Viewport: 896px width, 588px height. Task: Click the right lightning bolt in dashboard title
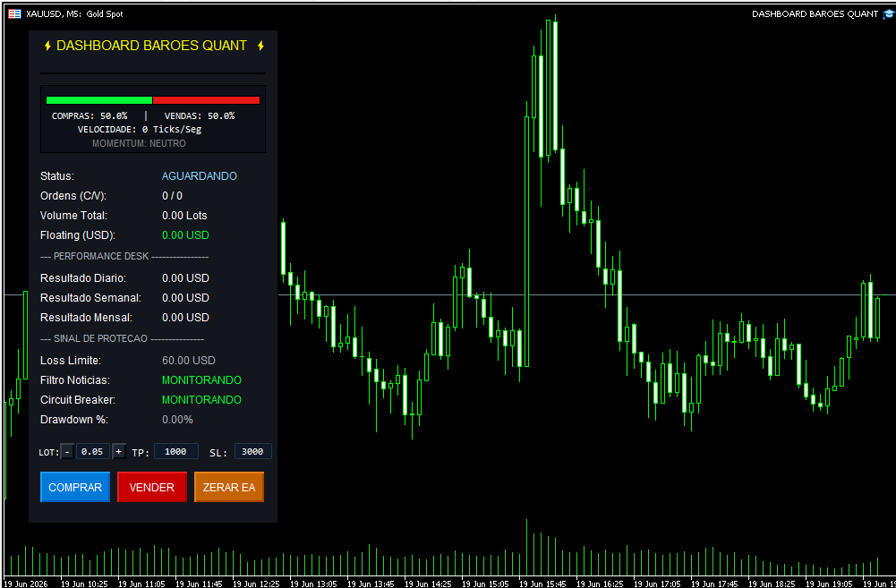point(260,46)
